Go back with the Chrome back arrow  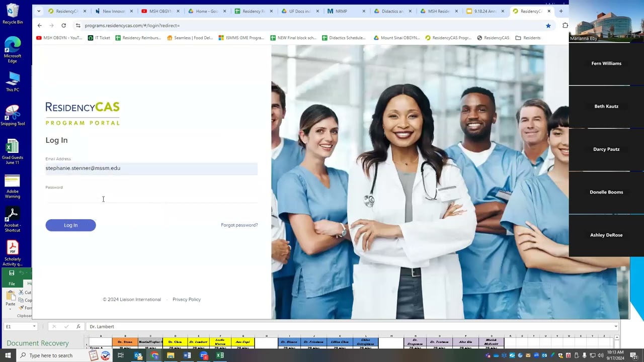point(40,25)
